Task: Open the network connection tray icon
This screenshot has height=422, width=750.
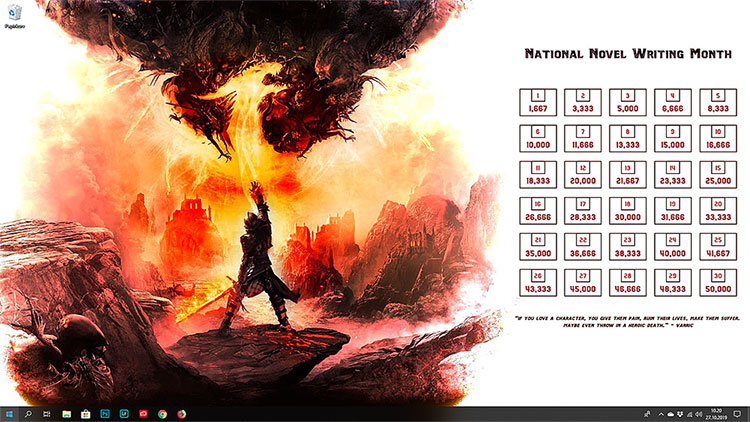Action: [689, 414]
